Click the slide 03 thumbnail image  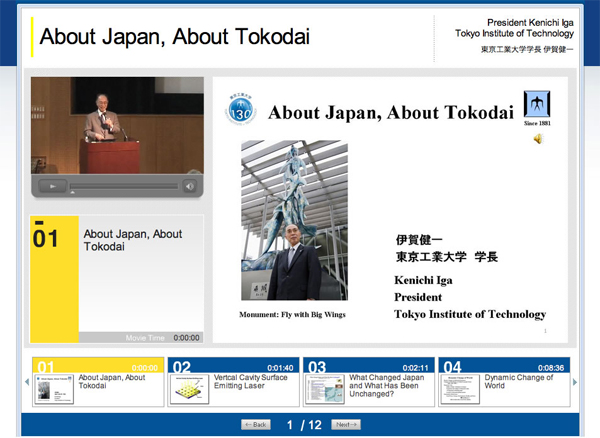[325, 389]
